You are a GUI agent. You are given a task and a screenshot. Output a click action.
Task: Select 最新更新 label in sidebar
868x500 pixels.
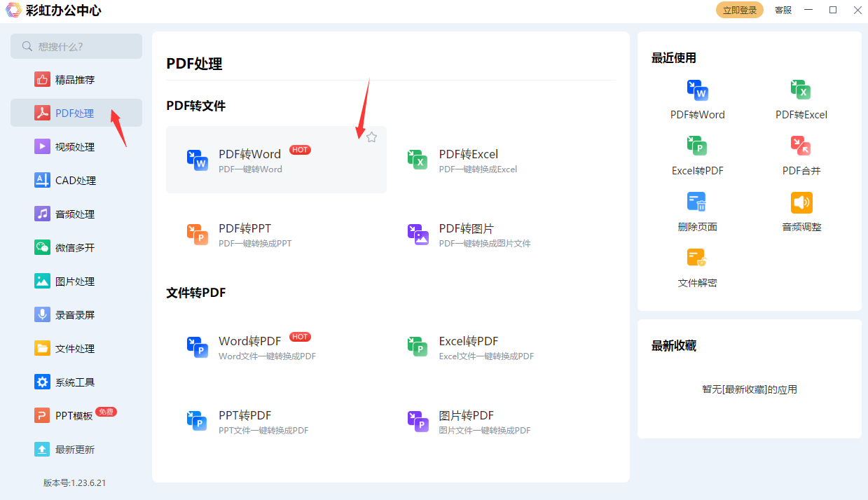pyautogui.click(x=75, y=450)
